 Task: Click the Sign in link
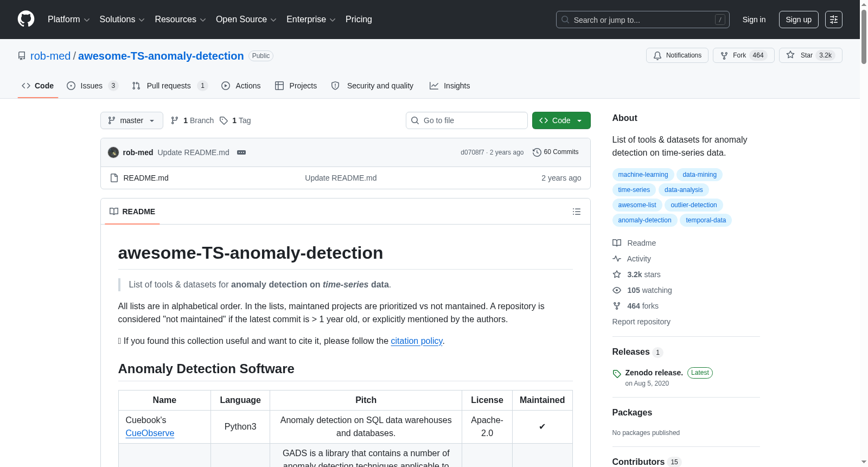(x=754, y=20)
